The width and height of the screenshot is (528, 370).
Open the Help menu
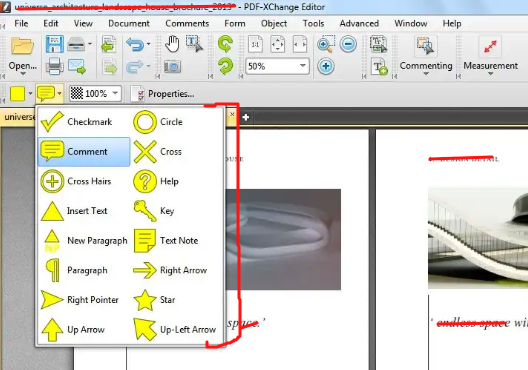point(452,24)
